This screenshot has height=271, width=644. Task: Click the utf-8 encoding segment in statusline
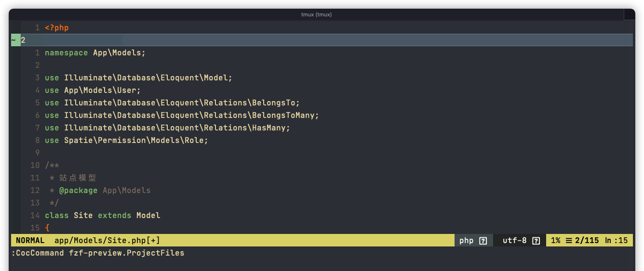click(521, 241)
